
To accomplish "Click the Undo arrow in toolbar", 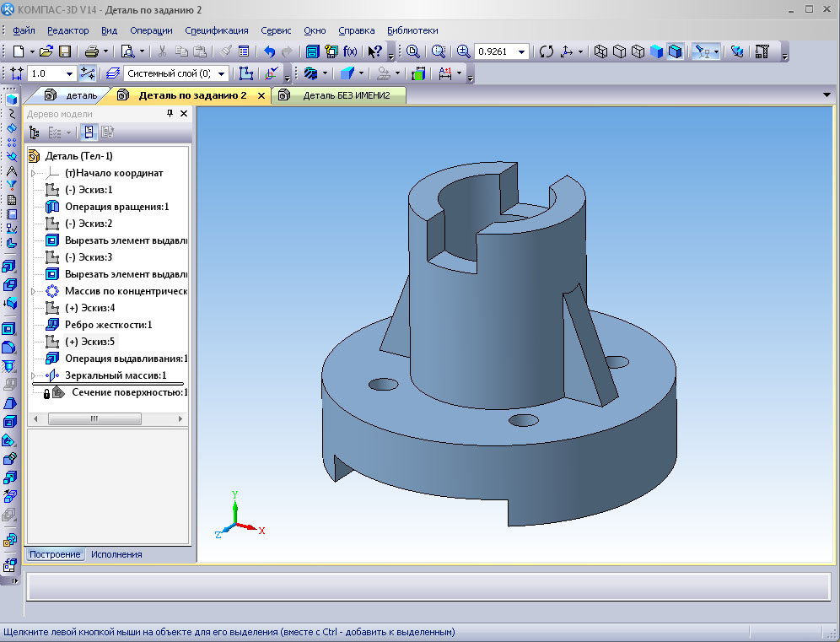I will click(270, 51).
